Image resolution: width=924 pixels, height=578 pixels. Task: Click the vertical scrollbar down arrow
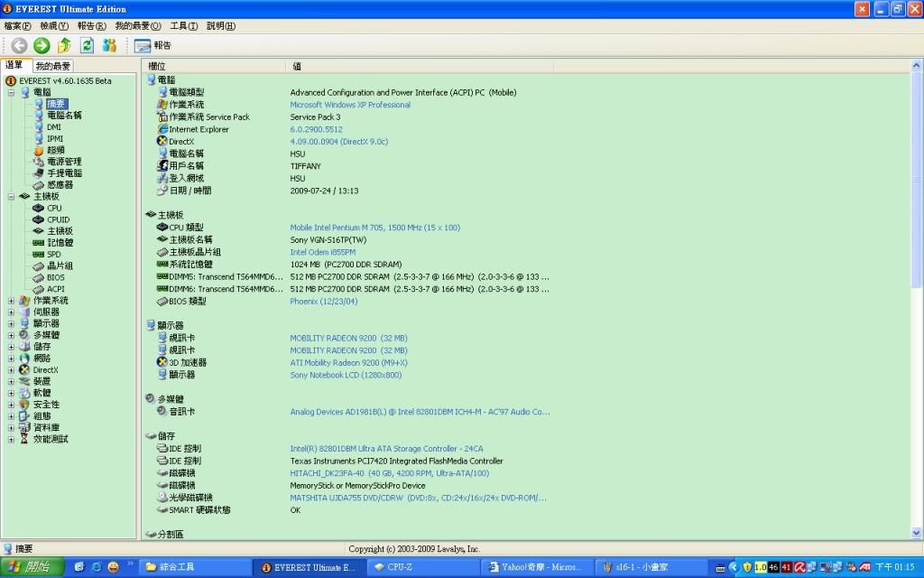[917, 533]
